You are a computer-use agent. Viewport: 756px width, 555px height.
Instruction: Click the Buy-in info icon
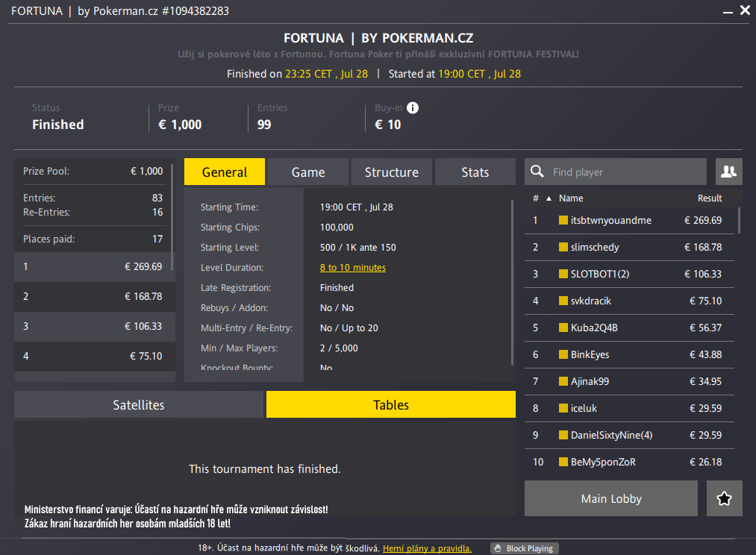(413, 108)
